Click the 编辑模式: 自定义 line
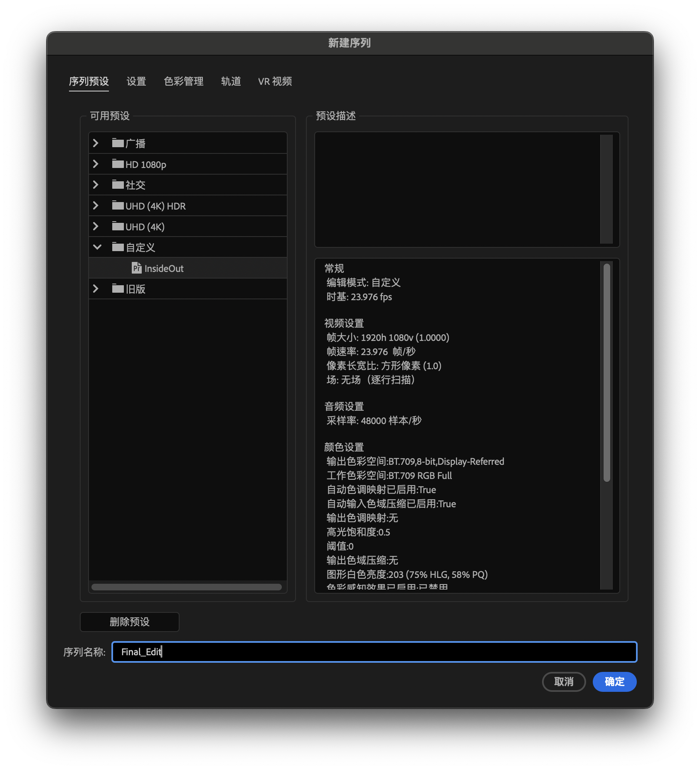Viewport: 700px width, 770px height. [363, 283]
